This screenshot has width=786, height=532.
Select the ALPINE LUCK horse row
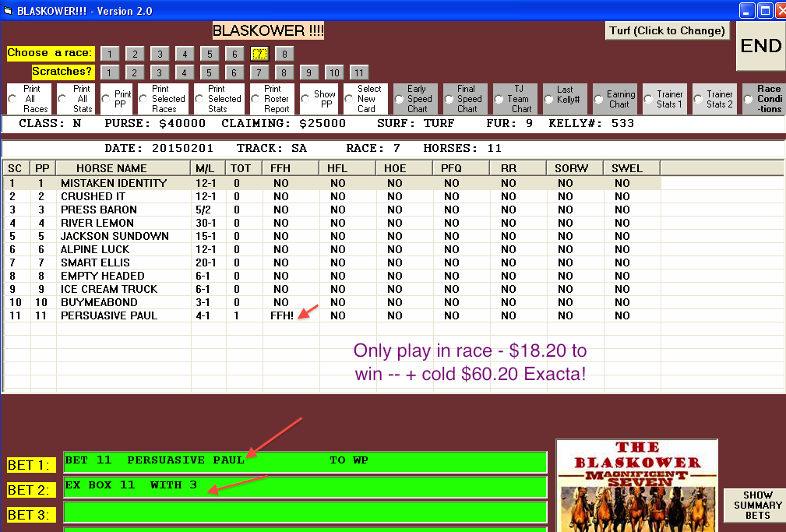click(332, 249)
